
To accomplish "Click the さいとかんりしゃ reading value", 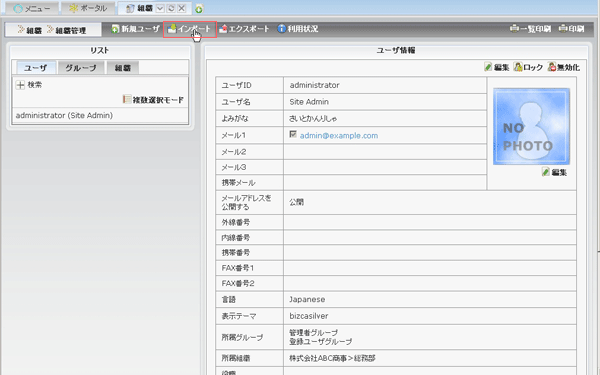I will (x=313, y=119).
